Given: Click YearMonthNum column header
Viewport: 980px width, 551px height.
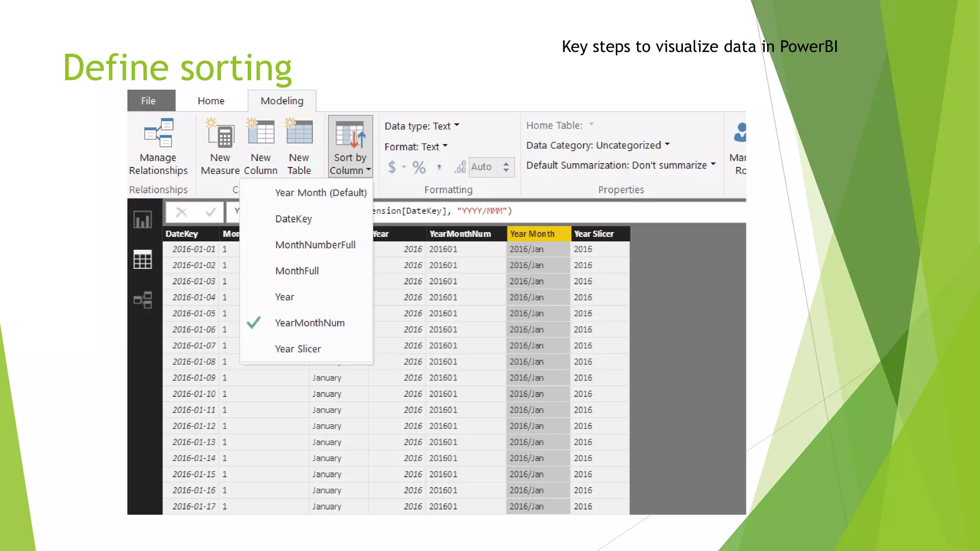Looking at the screenshot, I should click(466, 234).
